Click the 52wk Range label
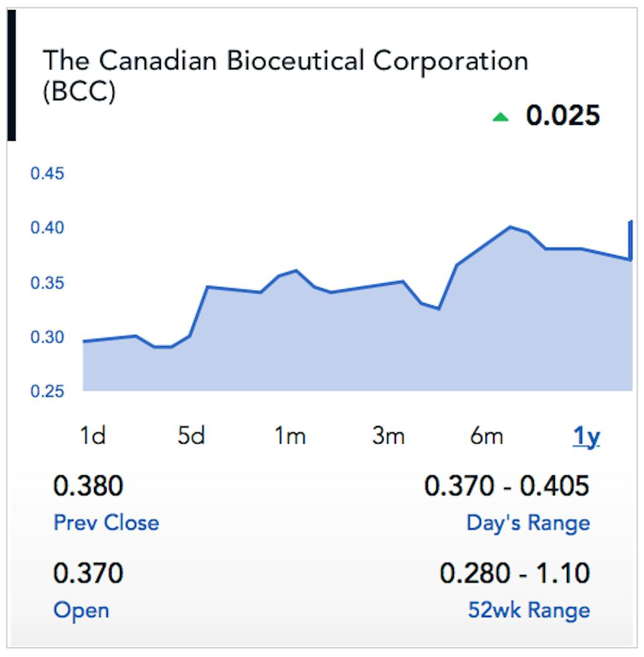The width and height of the screenshot is (644, 657). (x=529, y=610)
